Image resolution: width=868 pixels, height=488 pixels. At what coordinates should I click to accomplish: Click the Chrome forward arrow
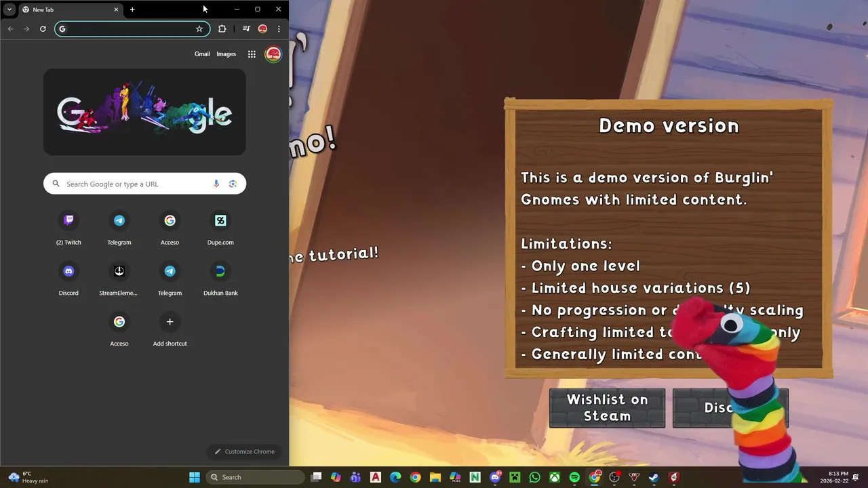pyautogui.click(x=26, y=28)
